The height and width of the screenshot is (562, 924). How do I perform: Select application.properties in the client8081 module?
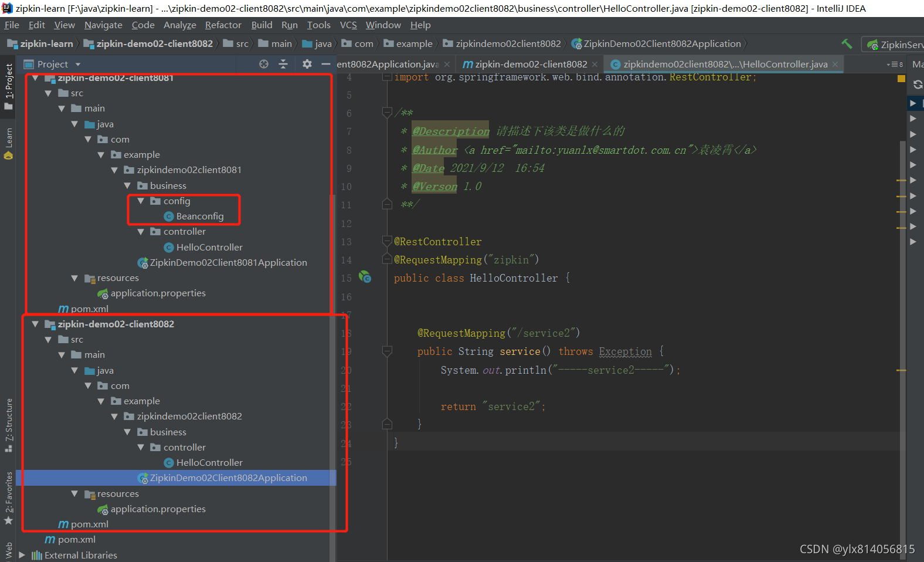152,293
